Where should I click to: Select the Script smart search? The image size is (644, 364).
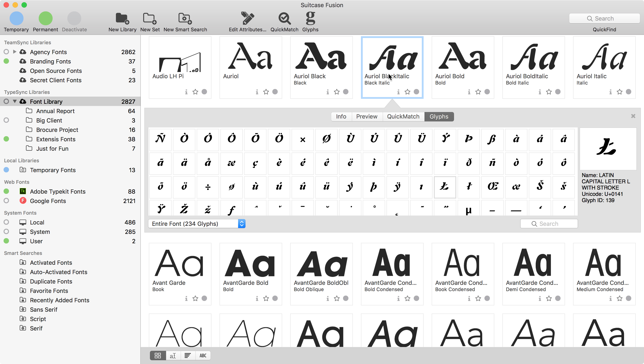38,319
